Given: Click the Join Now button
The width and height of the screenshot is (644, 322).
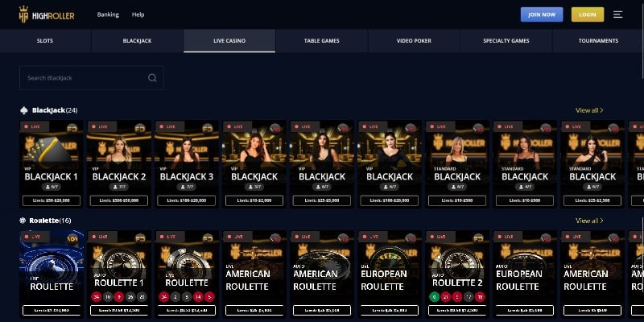Looking at the screenshot, I should 542,14.
